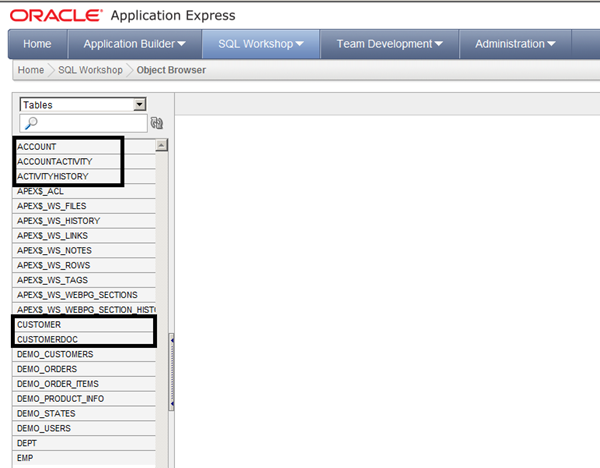Select the APEX$_WS_ROWS table
The height and width of the screenshot is (468, 600).
click(x=84, y=265)
